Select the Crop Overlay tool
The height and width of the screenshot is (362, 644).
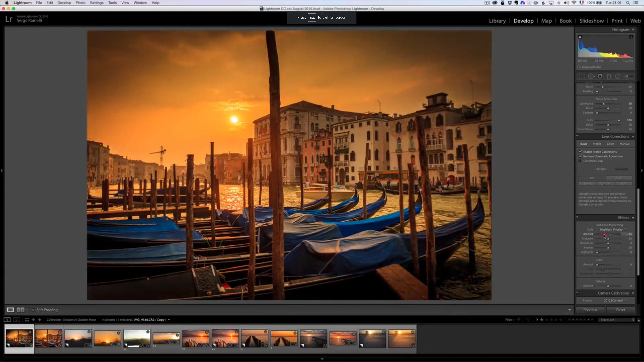tap(581, 76)
